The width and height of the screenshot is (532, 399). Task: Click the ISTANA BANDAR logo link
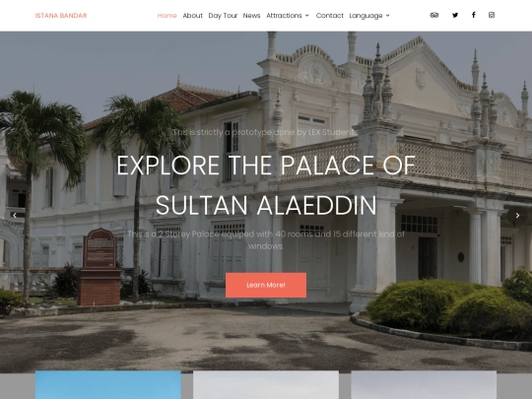click(x=61, y=16)
